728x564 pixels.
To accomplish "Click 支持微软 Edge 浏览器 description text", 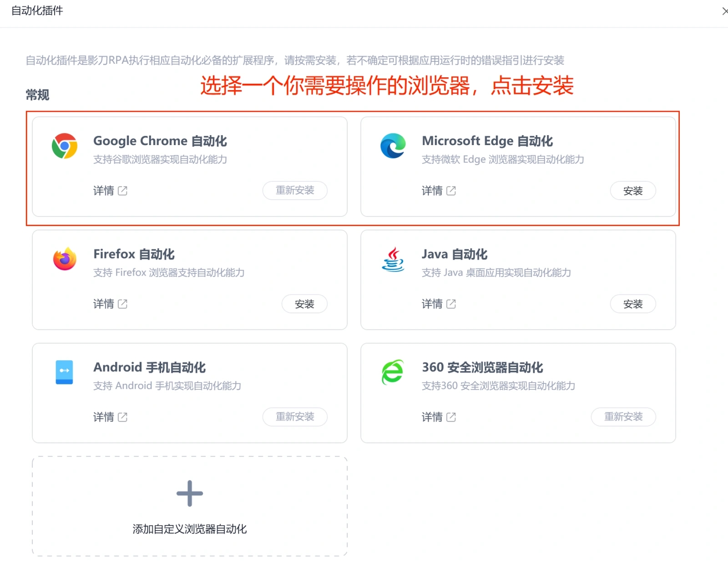I will tap(503, 160).
